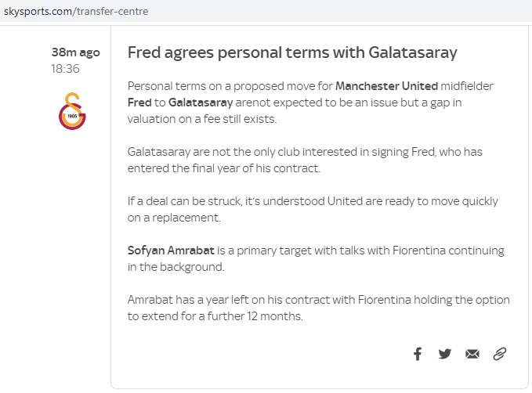Viewport: 532px width, 393px height.
Task: Click paragraph 'Amrabat has a year left'
Action: tap(319, 308)
